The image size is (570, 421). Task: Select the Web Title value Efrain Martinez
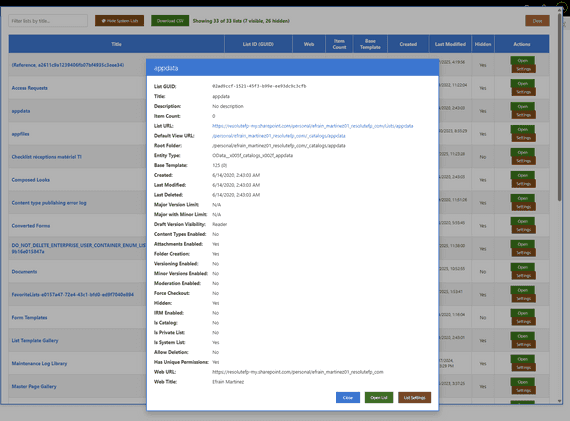228,382
